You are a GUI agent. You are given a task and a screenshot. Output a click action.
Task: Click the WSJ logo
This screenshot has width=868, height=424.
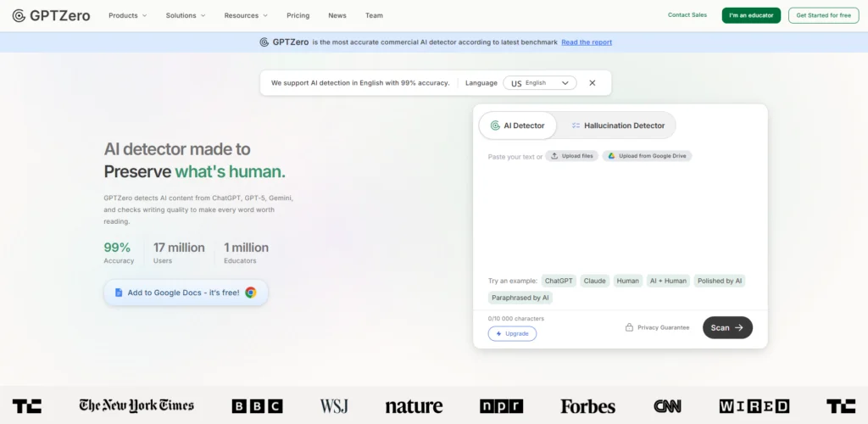pyautogui.click(x=334, y=406)
